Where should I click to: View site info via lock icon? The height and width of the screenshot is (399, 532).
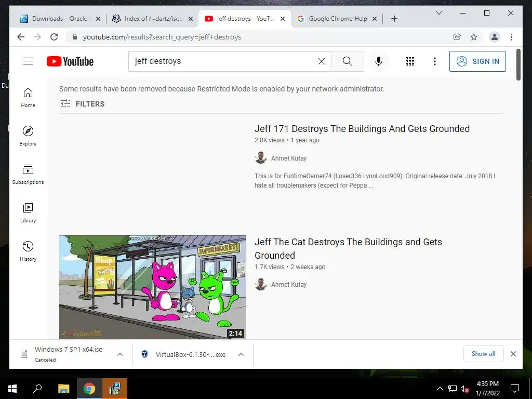pyautogui.click(x=75, y=37)
